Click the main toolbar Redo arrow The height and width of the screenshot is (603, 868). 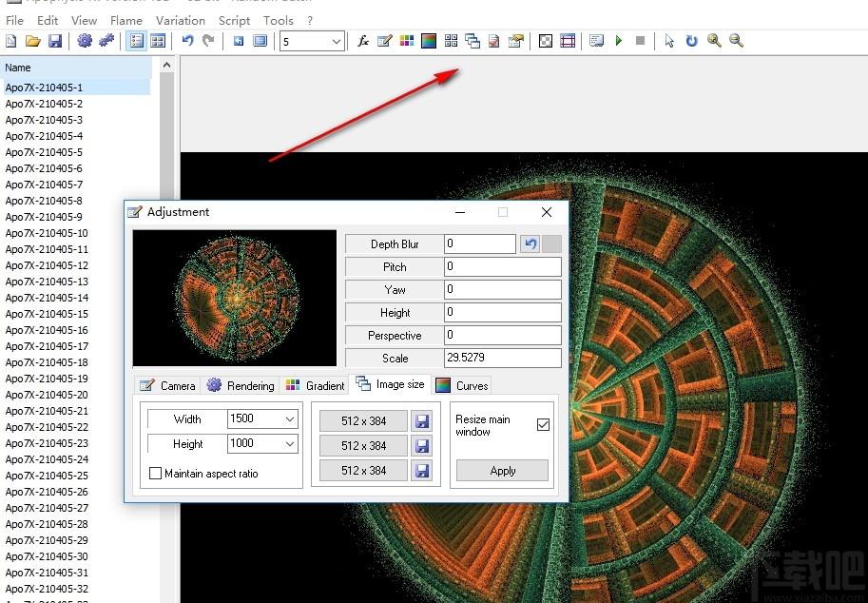(x=209, y=41)
